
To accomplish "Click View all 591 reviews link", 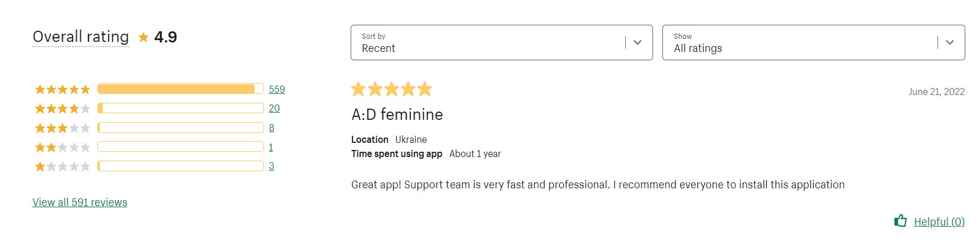I will point(80,202).
